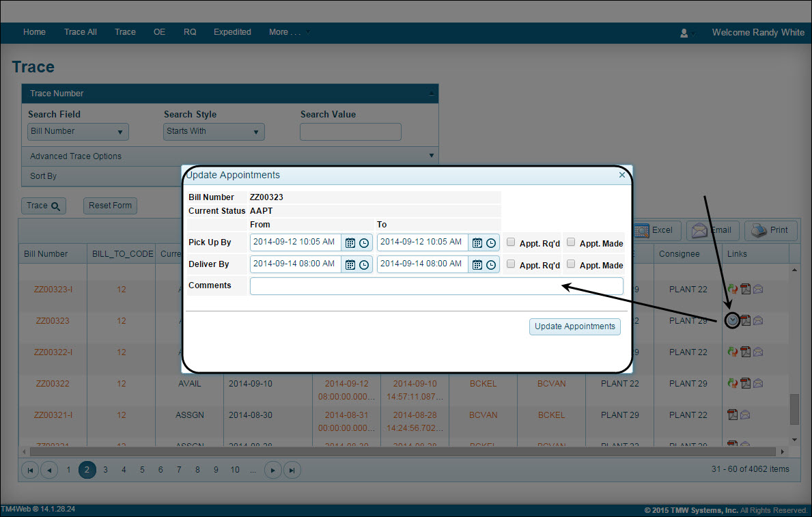Check Deliver By Appt. Made checkbox
The image size is (812, 517).
[x=571, y=264]
